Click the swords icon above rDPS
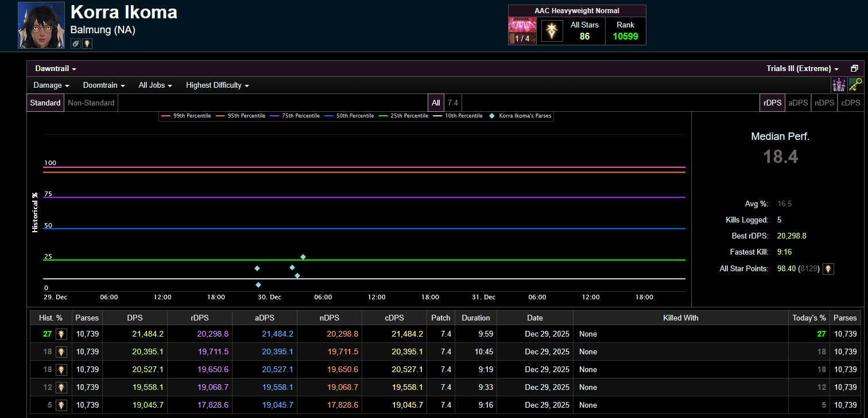 tap(839, 85)
